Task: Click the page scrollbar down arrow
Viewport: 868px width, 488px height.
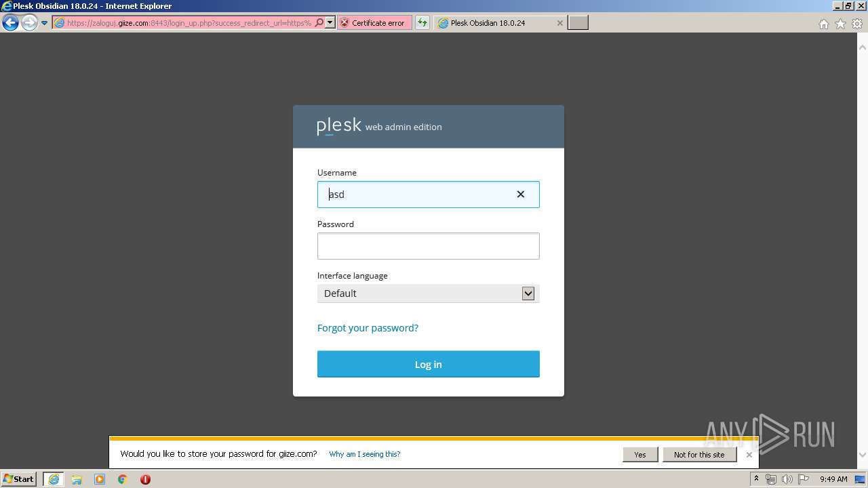Action: pos(863,455)
